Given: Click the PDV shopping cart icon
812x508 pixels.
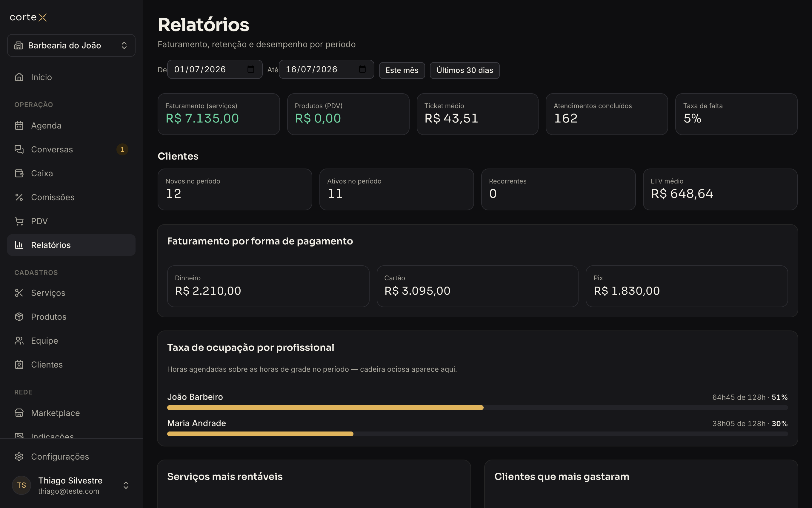Looking at the screenshot, I should [x=19, y=221].
